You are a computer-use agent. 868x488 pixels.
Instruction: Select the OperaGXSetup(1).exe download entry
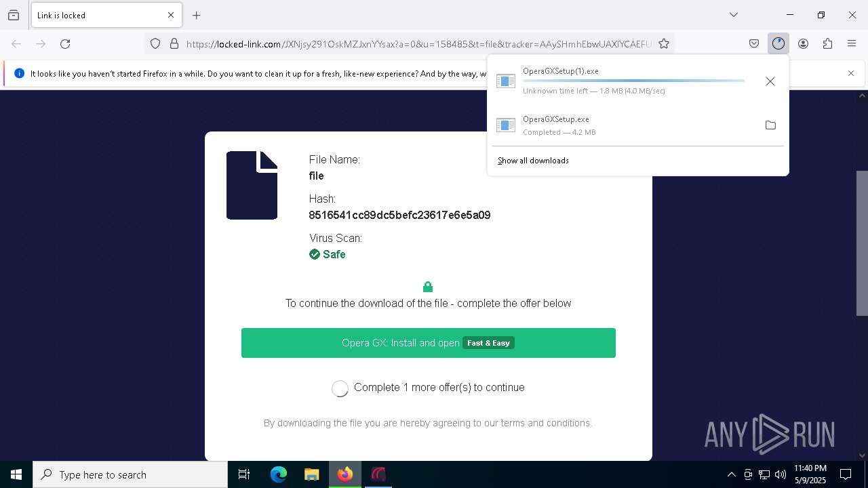tap(621, 81)
